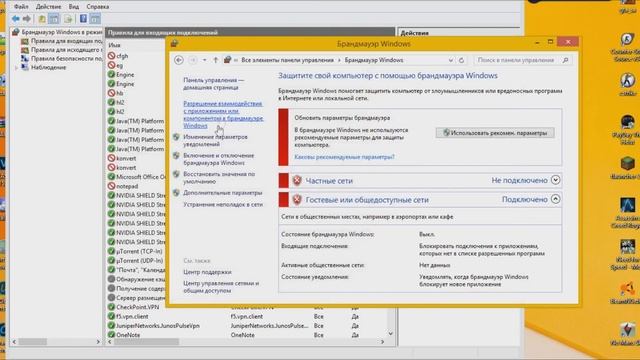The image size is (640, 360).
Task: Click the forward arrow in the control panel navigation bar
Action: [x=193, y=60]
